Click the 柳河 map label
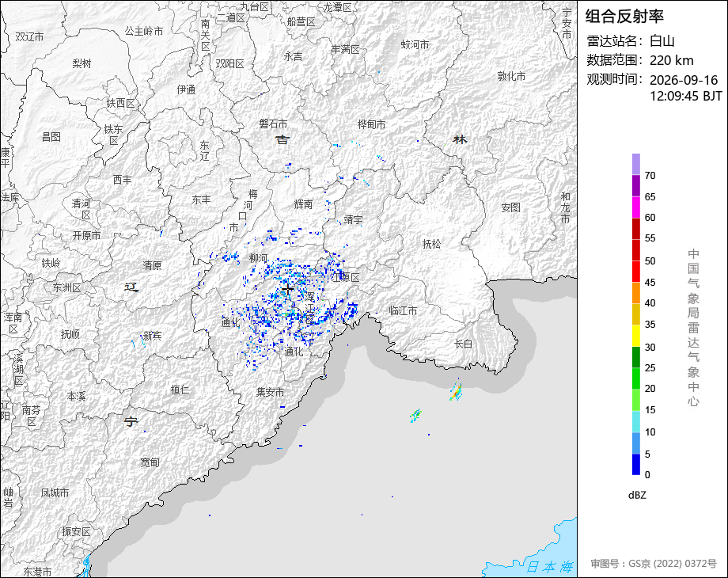This screenshot has width=728, height=578. click(x=259, y=258)
